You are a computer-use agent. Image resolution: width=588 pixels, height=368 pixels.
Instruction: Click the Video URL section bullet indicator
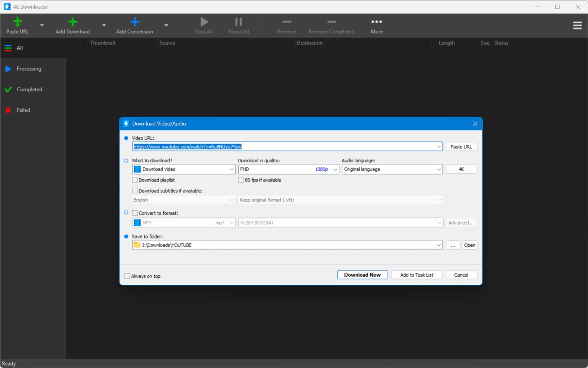pos(126,138)
